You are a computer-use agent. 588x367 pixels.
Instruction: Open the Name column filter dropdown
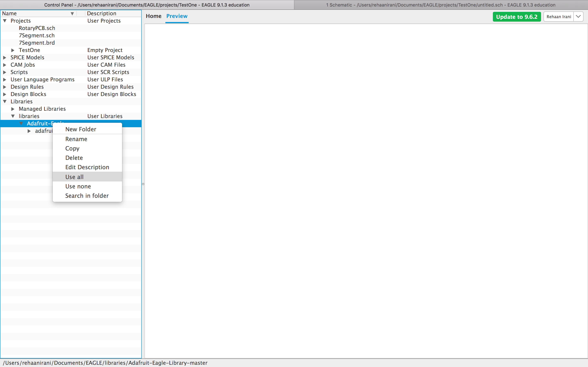(72, 13)
